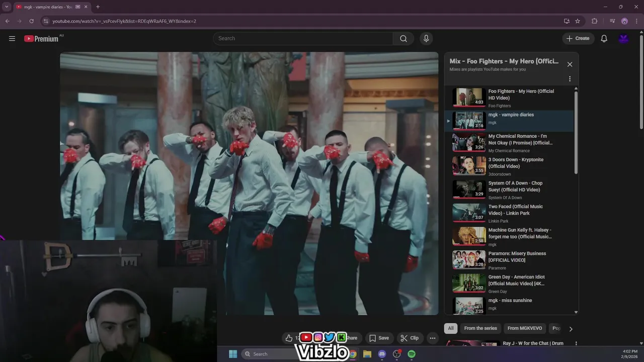This screenshot has width=644, height=362.
Task: Open File Explorer from the taskbar
Action: click(367, 354)
